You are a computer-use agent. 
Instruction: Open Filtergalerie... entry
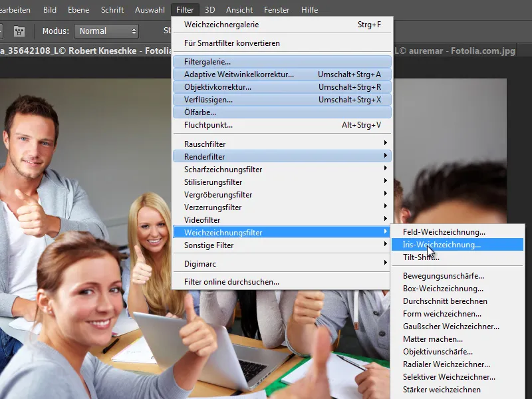tap(282, 62)
